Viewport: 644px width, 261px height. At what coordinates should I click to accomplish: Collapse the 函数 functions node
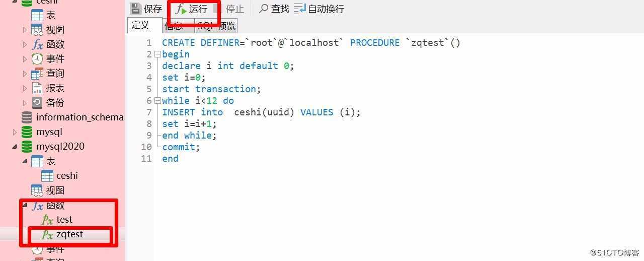24,205
